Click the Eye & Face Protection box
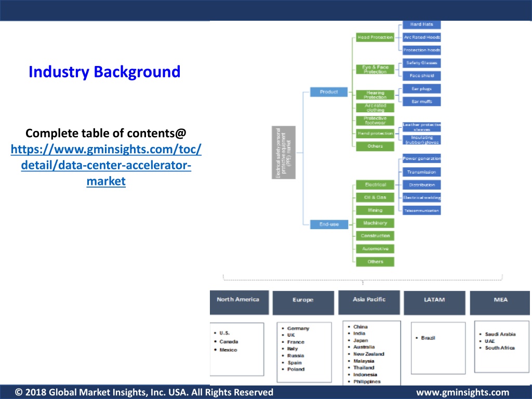Viewport: 532px width, 399px height. (x=375, y=69)
